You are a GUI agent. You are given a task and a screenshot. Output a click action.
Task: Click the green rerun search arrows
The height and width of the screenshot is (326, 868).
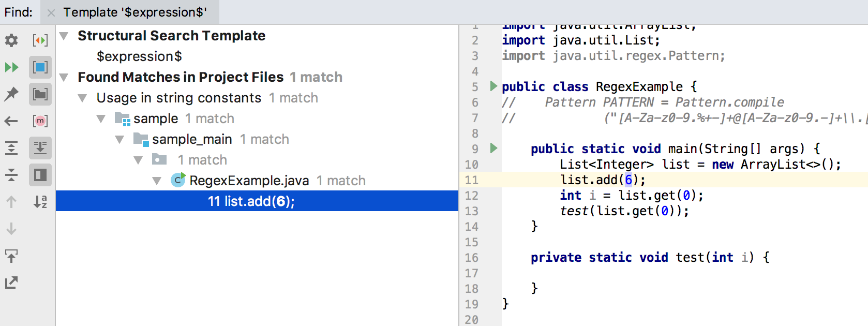(x=11, y=67)
